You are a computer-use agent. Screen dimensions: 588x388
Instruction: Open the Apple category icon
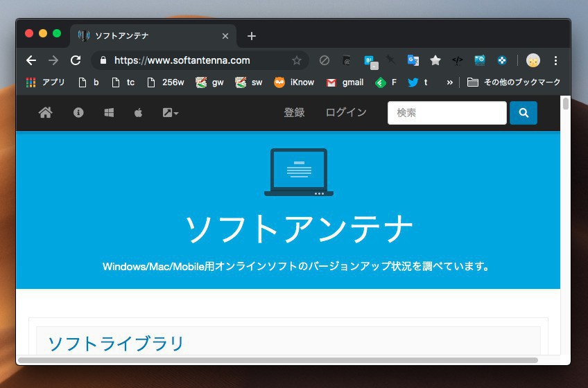pyautogui.click(x=139, y=112)
